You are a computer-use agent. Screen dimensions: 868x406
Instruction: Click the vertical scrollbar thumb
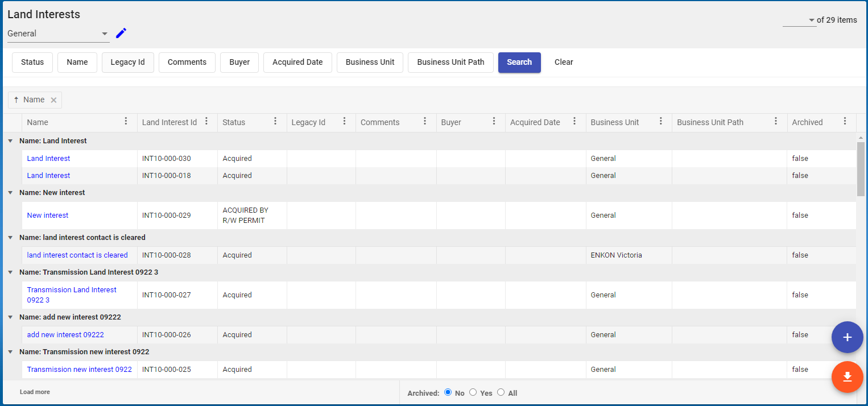click(x=861, y=168)
